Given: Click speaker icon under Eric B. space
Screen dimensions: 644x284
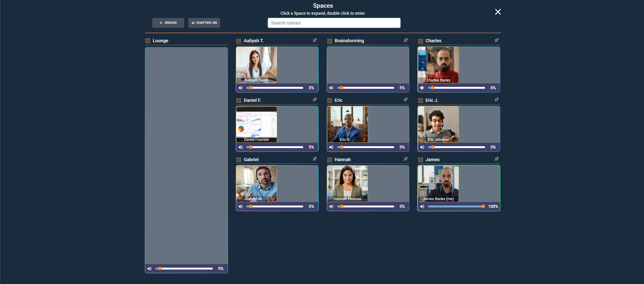Looking at the screenshot, I should click(x=331, y=147).
